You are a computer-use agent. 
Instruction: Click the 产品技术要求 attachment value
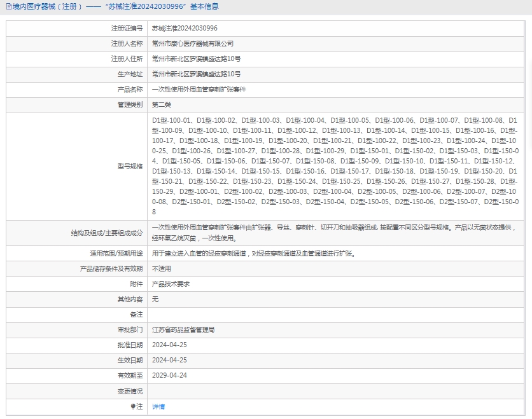[x=171, y=284]
